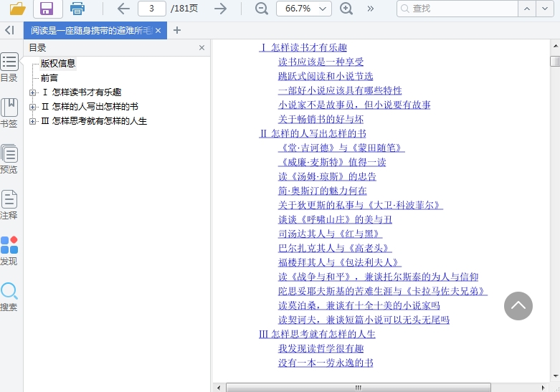
Task: Go to previous page using left arrow
Action: (x=123, y=9)
